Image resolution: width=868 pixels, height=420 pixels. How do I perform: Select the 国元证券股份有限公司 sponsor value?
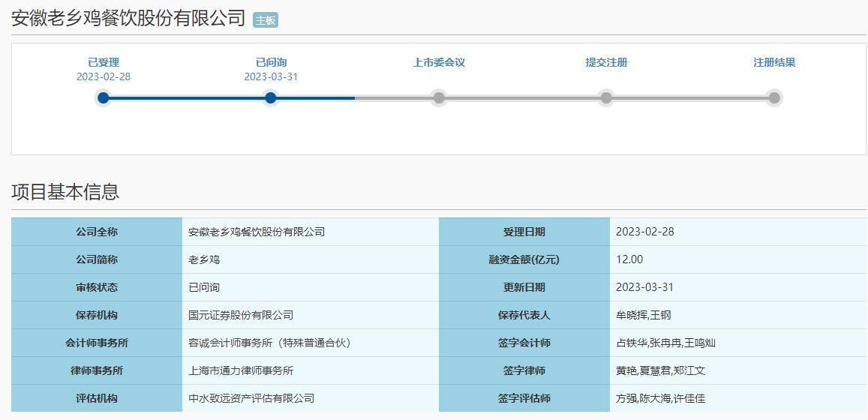pyautogui.click(x=241, y=315)
